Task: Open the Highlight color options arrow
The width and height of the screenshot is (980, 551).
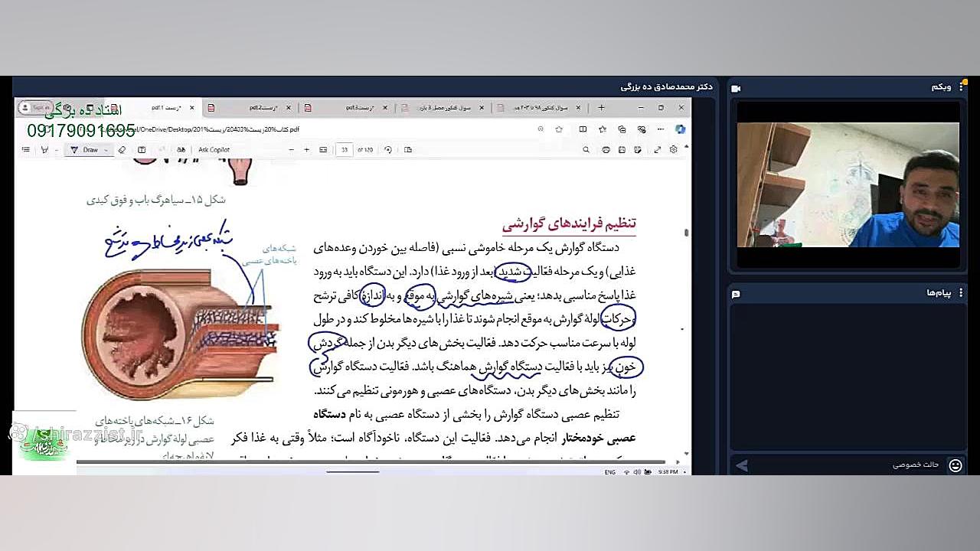Action: 56,150
